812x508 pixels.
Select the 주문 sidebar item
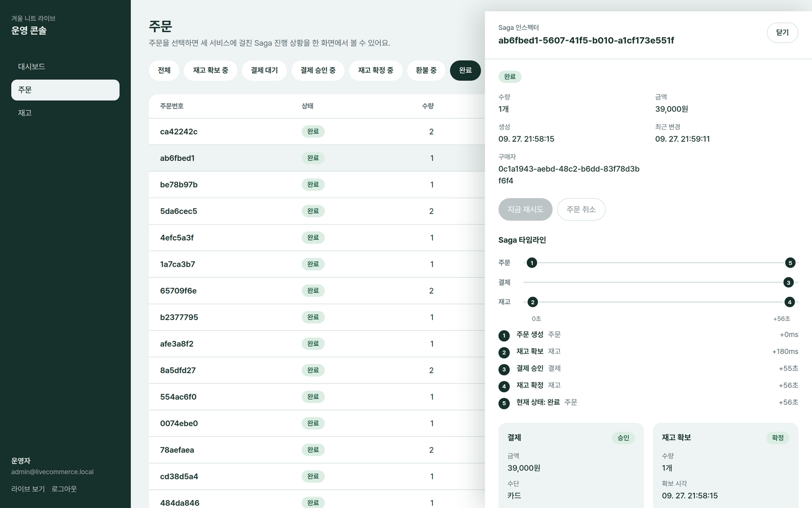65,90
